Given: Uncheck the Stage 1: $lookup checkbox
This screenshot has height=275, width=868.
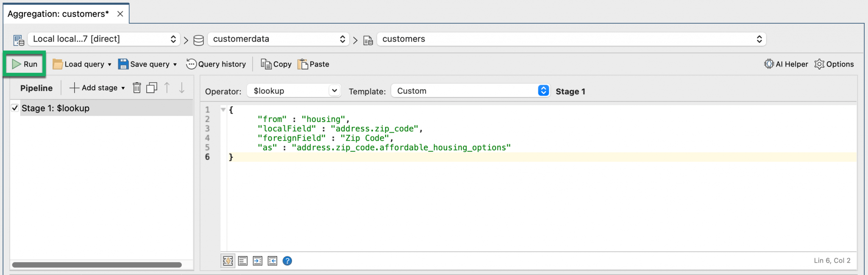Looking at the screenshot, I should tap(15, 108).
